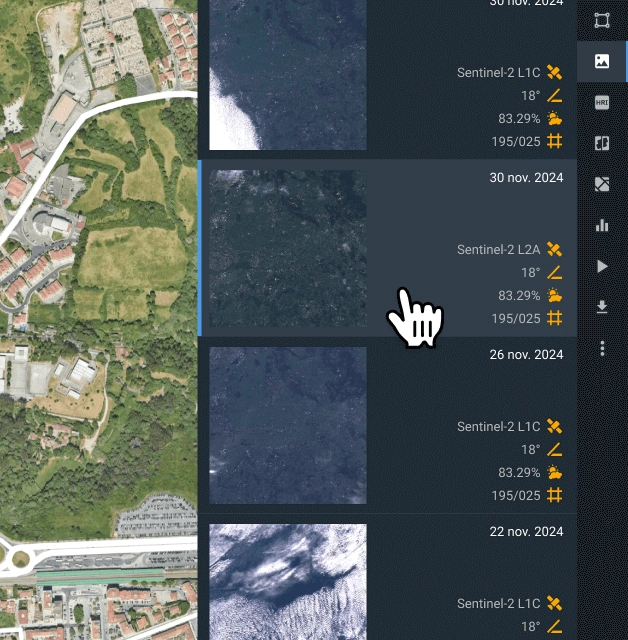
Task: Activate the compare images split tool
Action: click(602, 143)
